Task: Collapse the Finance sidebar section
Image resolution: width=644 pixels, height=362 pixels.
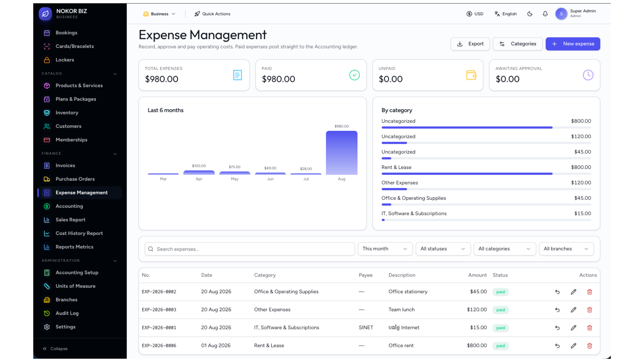Action: point(115,154)
